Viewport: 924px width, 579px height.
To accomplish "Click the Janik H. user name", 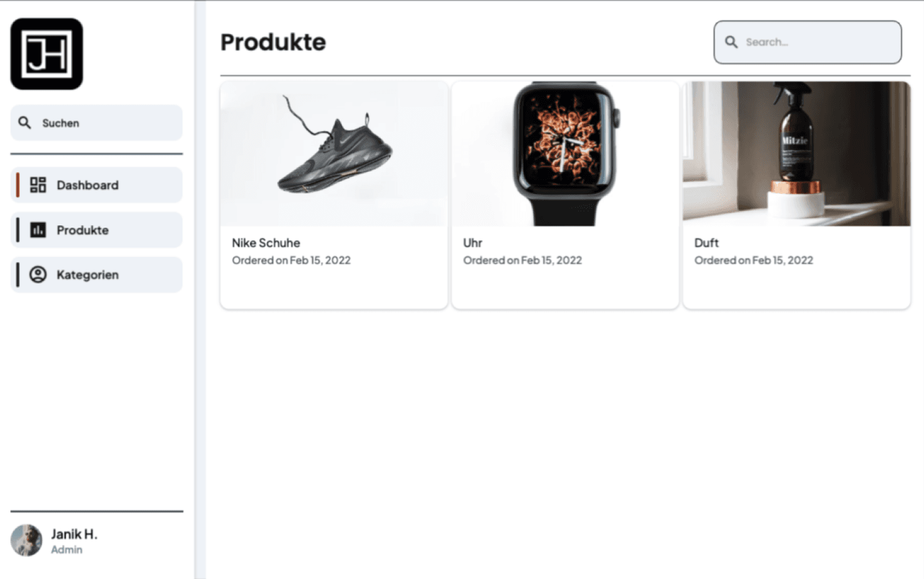I will [74, 534].
